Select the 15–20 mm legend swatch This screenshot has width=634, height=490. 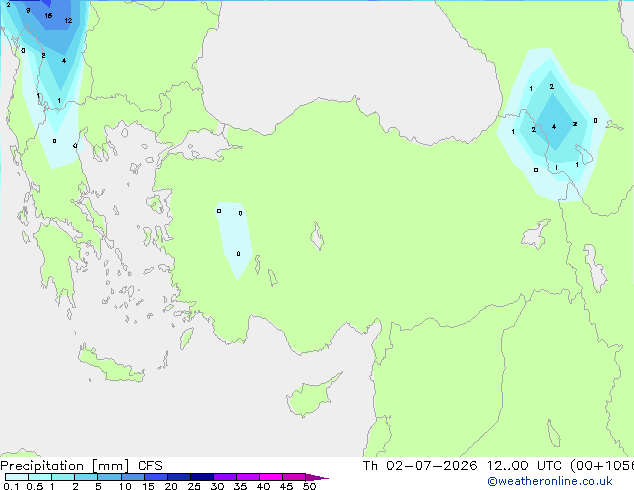click(x=156, y=477)
